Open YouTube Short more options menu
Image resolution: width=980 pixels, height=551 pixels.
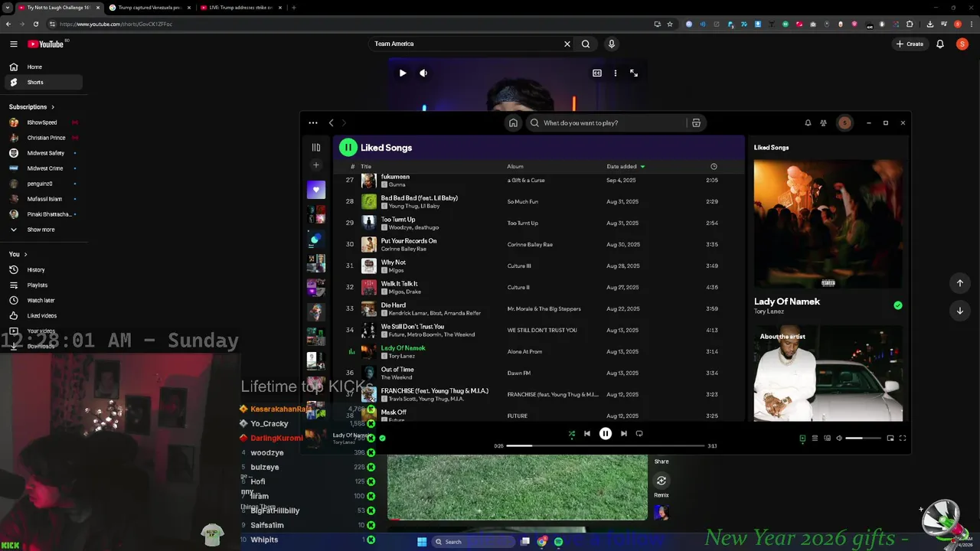coord(616,73)
